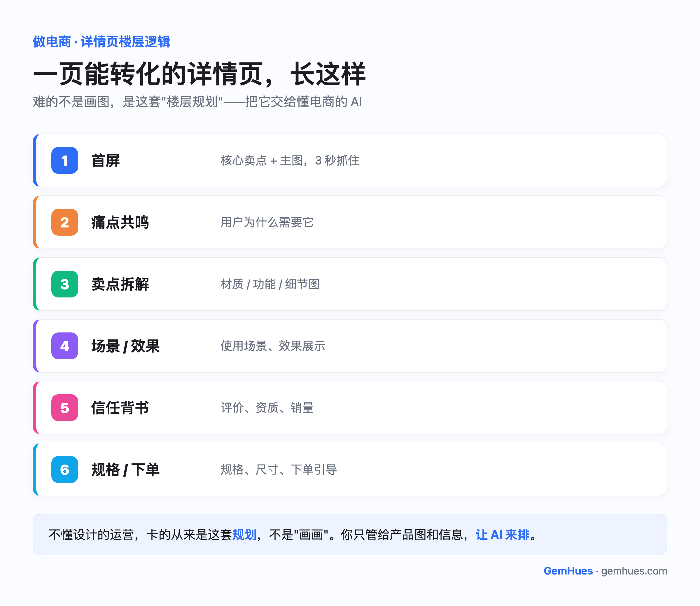Click description 核心卖点 + 主图，3 秒抓住
This screenshot has height=606, width=700.
click(290, 161)
